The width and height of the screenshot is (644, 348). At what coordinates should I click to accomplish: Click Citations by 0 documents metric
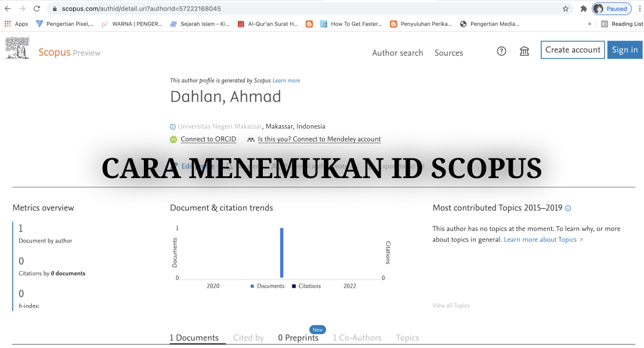point(52,267)
